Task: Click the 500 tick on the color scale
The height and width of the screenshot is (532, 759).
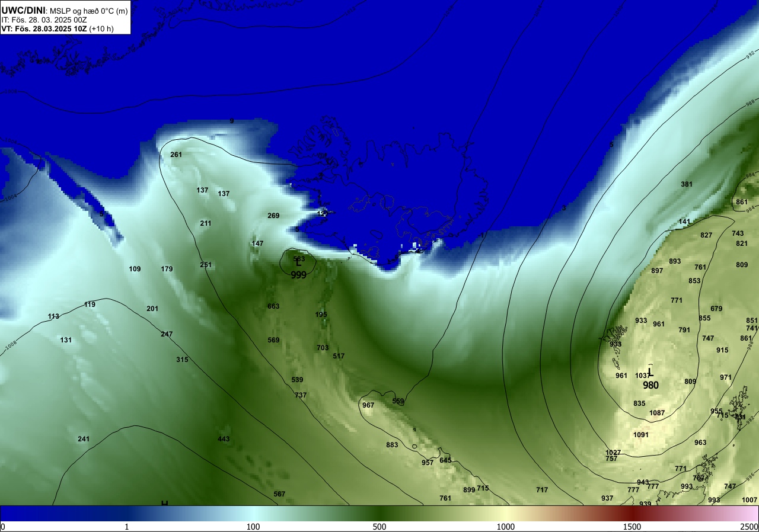Action: tap(379, 527)
